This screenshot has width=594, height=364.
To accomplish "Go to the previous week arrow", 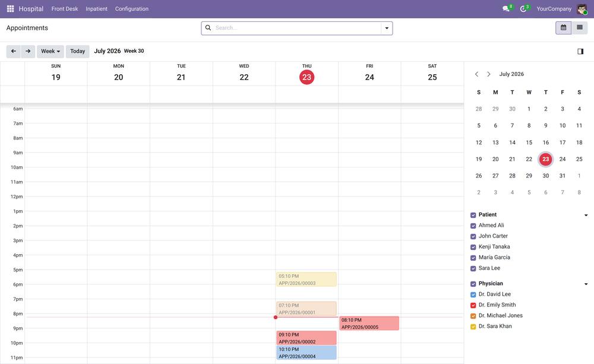I will (14, 51).
